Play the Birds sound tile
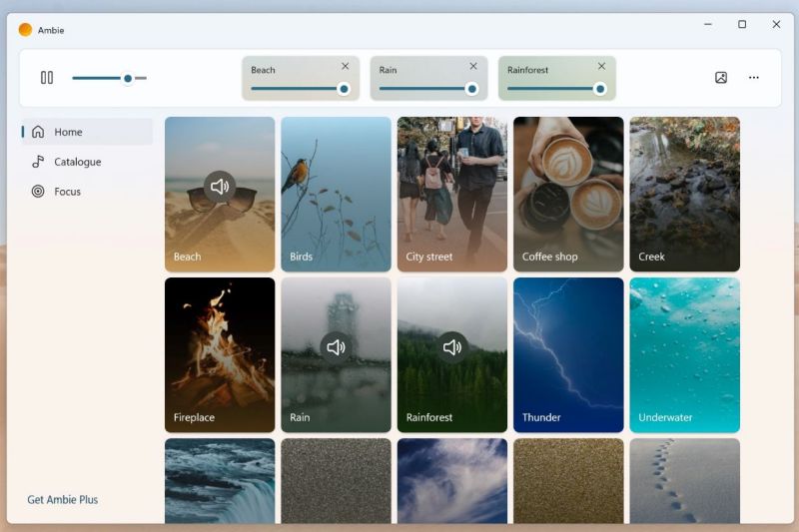799x532 pixels. (x=336, y=194)
